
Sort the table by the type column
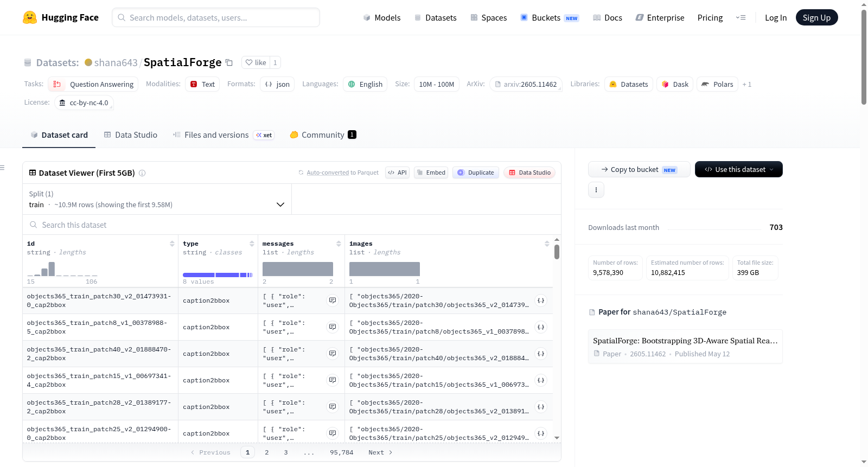[x=252, y=244]
